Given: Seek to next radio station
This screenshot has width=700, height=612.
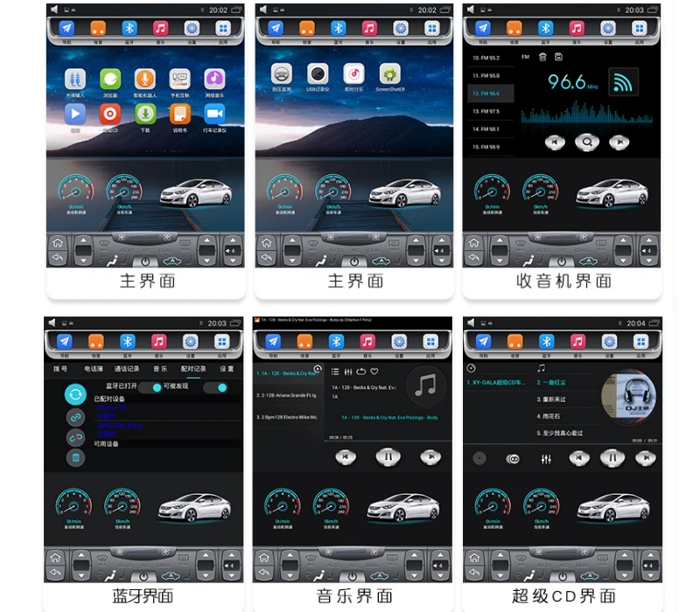Looking at the screenshot, I should pyautogui.click(x=619, y=143).
